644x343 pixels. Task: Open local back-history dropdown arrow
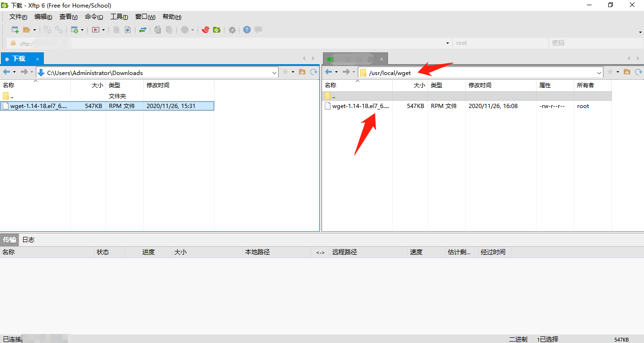point(14,72)
